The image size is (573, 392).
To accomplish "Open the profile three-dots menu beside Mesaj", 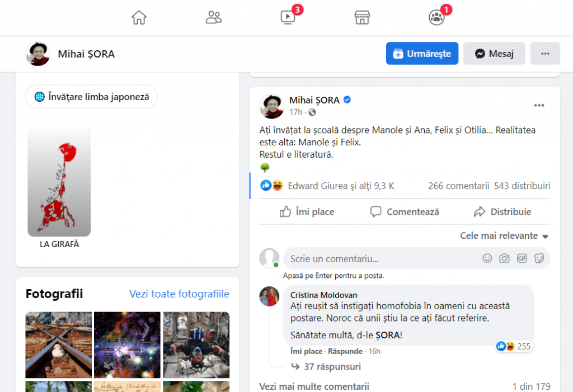I will [x=545, y=53].
